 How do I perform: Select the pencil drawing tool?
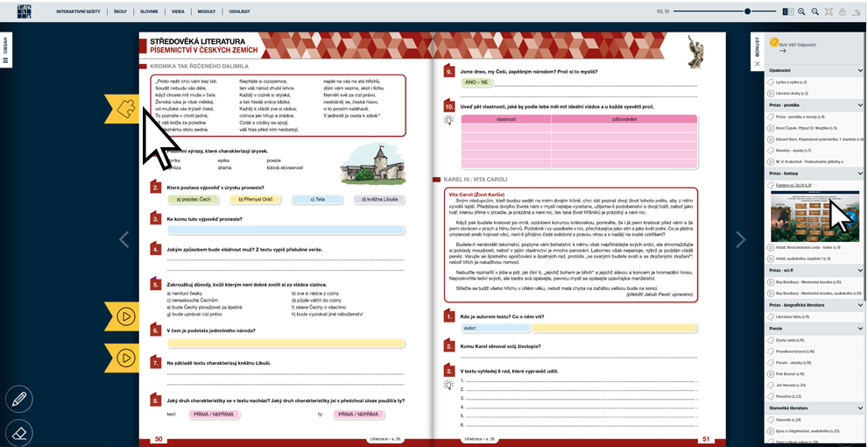click(18, 399)
